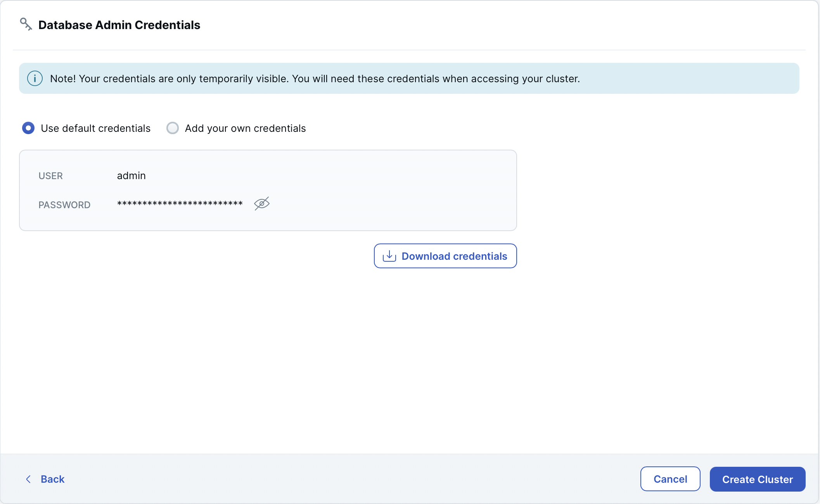The height and width of the screenshot is (504, 820).
Task: Click the temporary credentials note text
Action: click(x=315, y=79)
